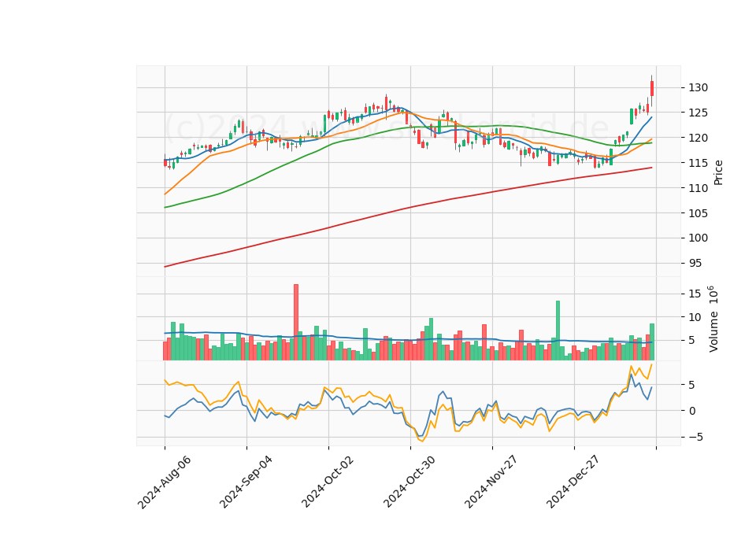
Task: Click the 130 price axis value
Action: point(699,87)
